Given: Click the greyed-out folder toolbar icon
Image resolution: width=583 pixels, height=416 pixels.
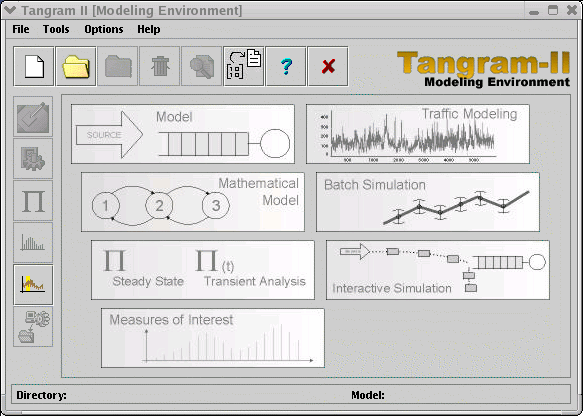Looking at the screenshot, I should coord(118,67).
